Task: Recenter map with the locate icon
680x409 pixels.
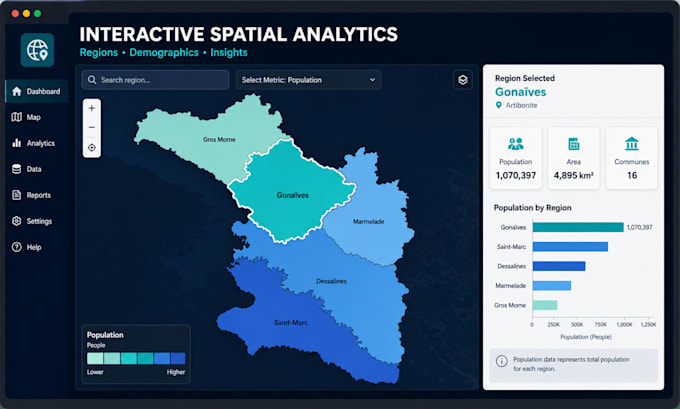Action: [x=92, y=147]
